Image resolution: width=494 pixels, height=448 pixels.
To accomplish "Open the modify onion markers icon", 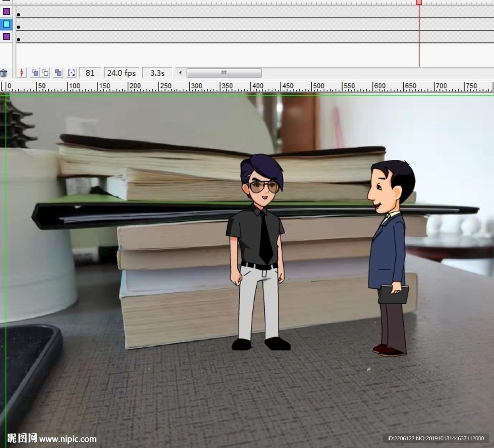I will point(71,73).
